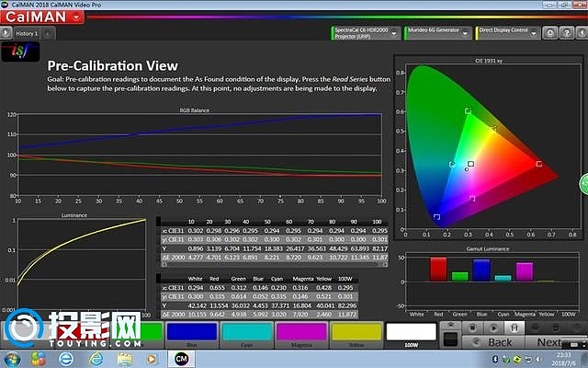Click the Pre-Calibration View heading

point(112,65)
